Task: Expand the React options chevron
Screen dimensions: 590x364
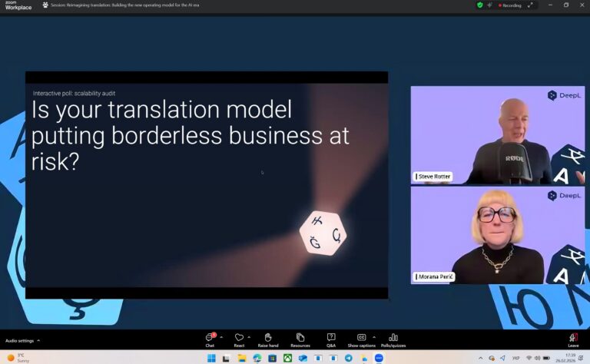Action: (x=249, y=336)
